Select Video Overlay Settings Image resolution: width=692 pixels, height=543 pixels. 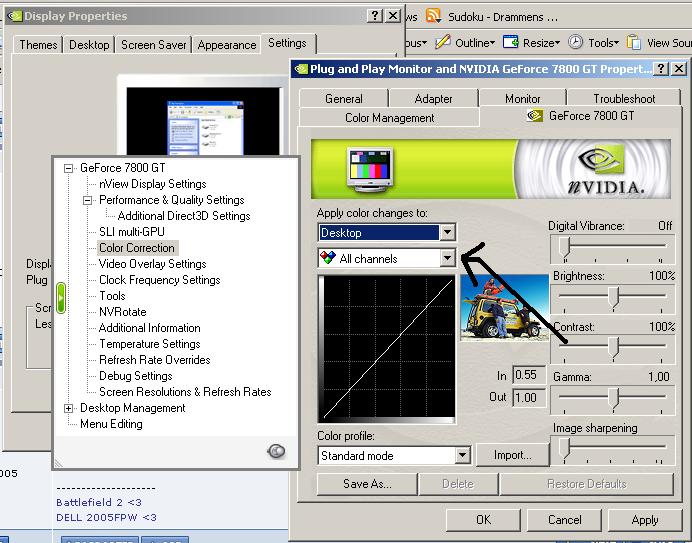[x=153, y=264]
